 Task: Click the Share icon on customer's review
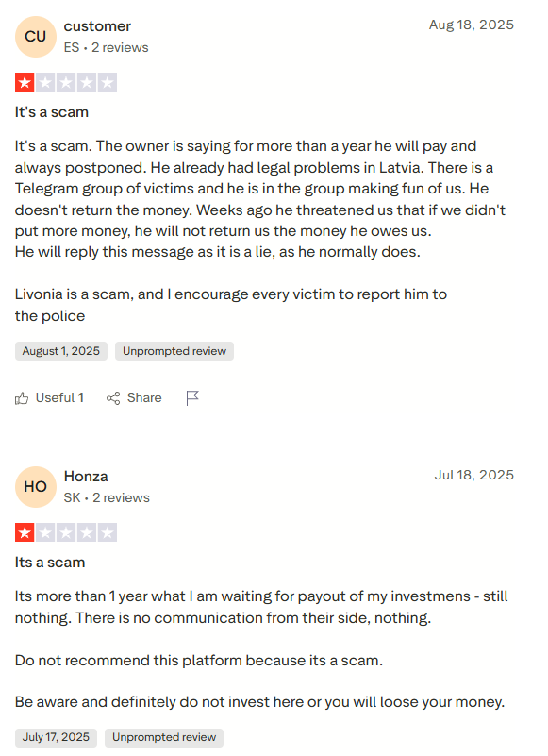pyautogui.click(x=113, y=398)
